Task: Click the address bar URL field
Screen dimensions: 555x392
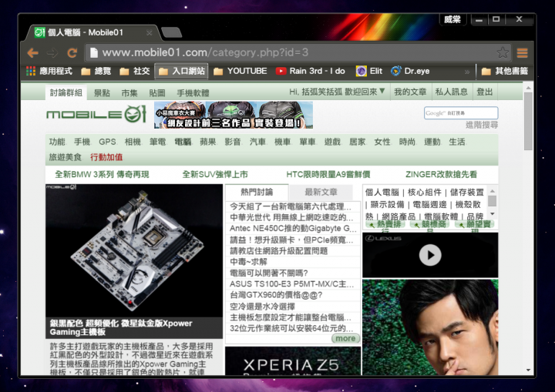Action: tap(291, 52)
